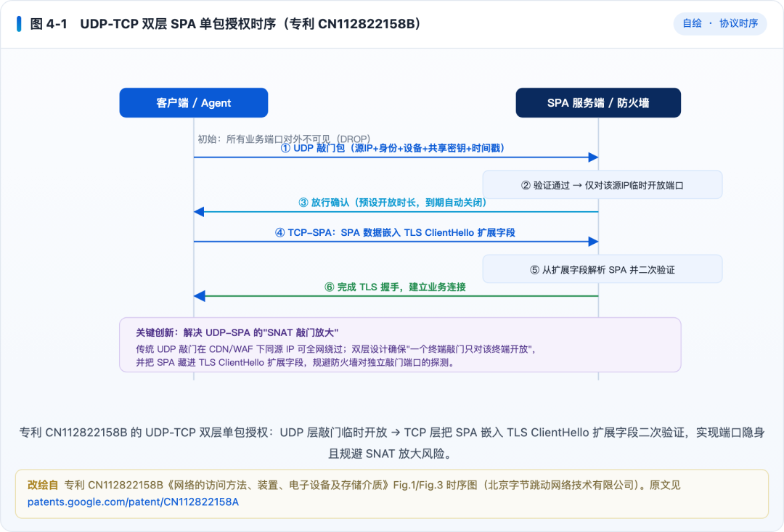This screenshot has height=532, width=784.
Task: Click the ① UDP 敲门包 message label
Action: (393, 148)
